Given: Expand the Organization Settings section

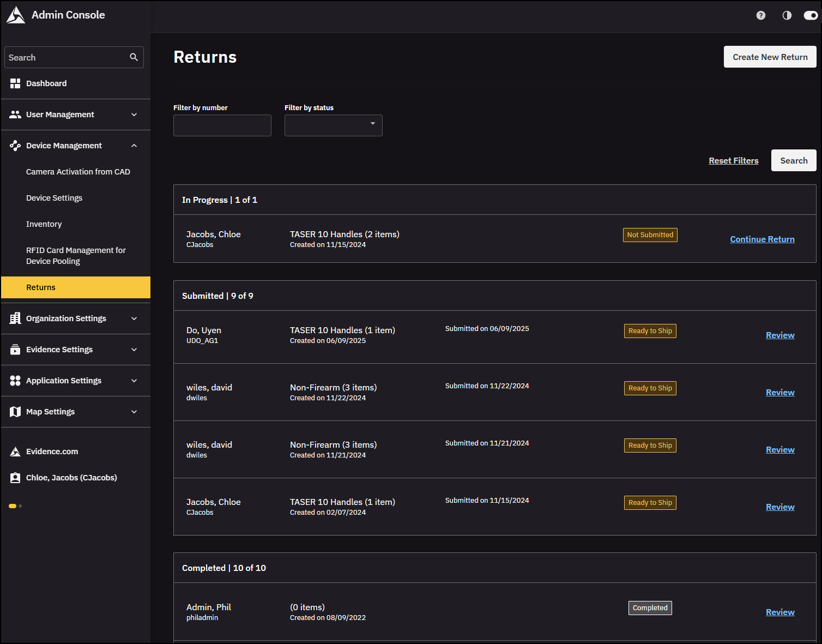Looking at the screenshot, I should [x=134, y=318].
